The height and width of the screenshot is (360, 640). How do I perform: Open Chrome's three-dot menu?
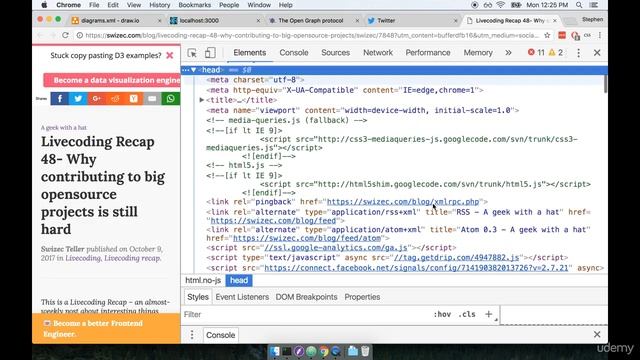[600, 36]
